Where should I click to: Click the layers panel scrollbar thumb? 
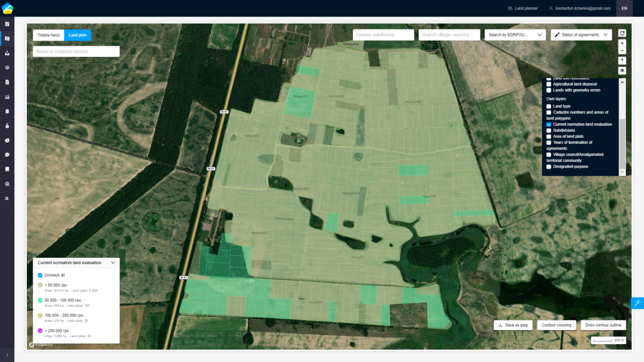(x=622, y=144)
